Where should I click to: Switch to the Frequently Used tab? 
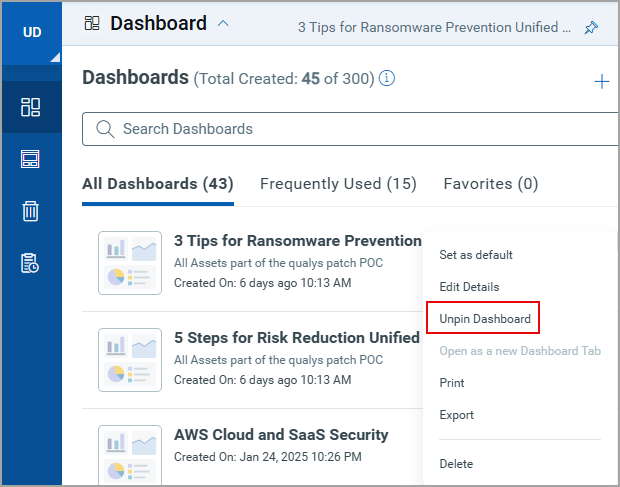pyautogui.click(x=338, y=184)
